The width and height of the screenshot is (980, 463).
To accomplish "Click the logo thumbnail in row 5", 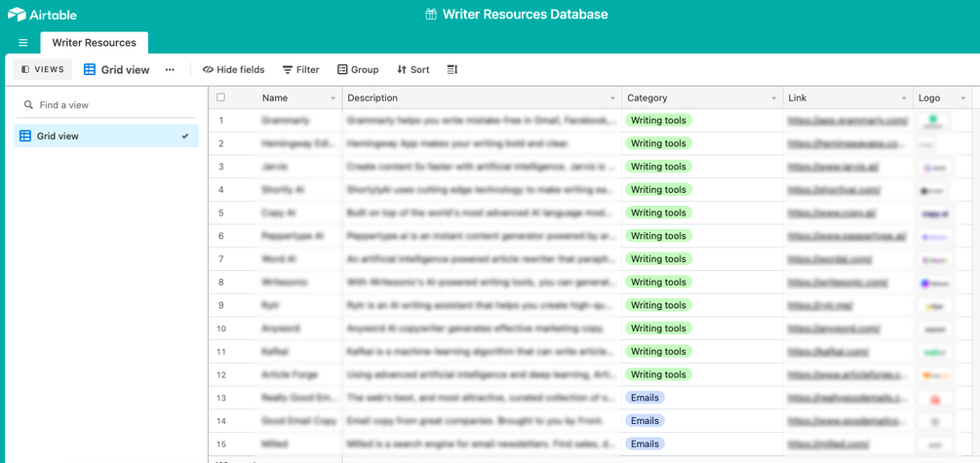I will click(x=935, y=213).
